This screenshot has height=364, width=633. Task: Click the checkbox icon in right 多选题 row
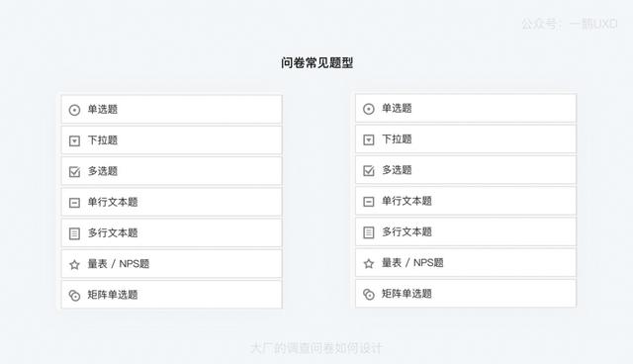[369, 170]
